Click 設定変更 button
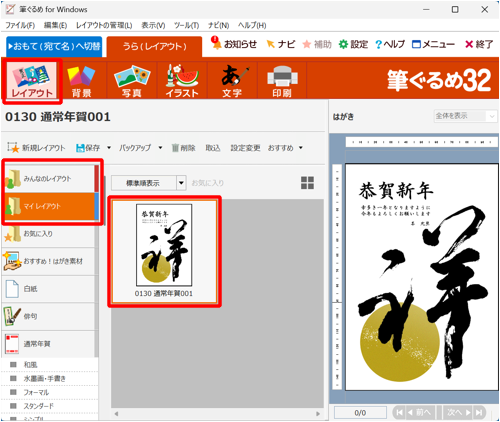This screenshot has height=422, width=500. coord(245,148)
